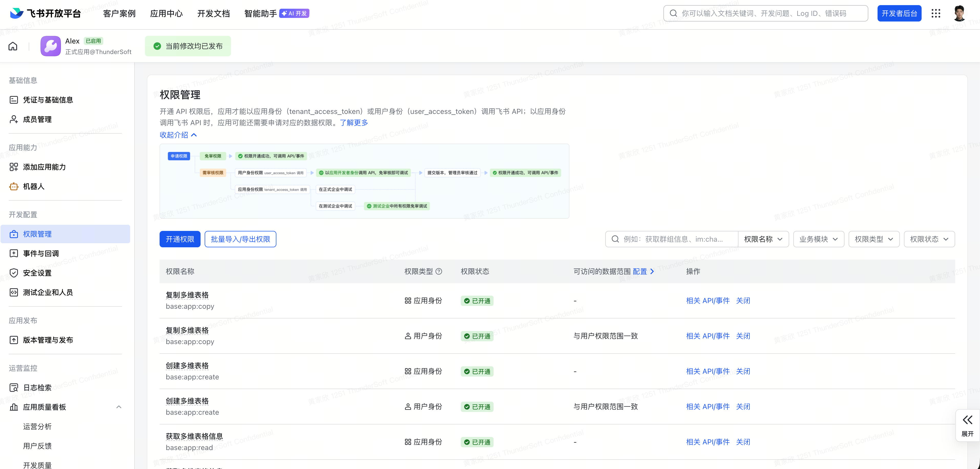Focus the permission search field
Viewport: 980px width, 469px height.
673,239
